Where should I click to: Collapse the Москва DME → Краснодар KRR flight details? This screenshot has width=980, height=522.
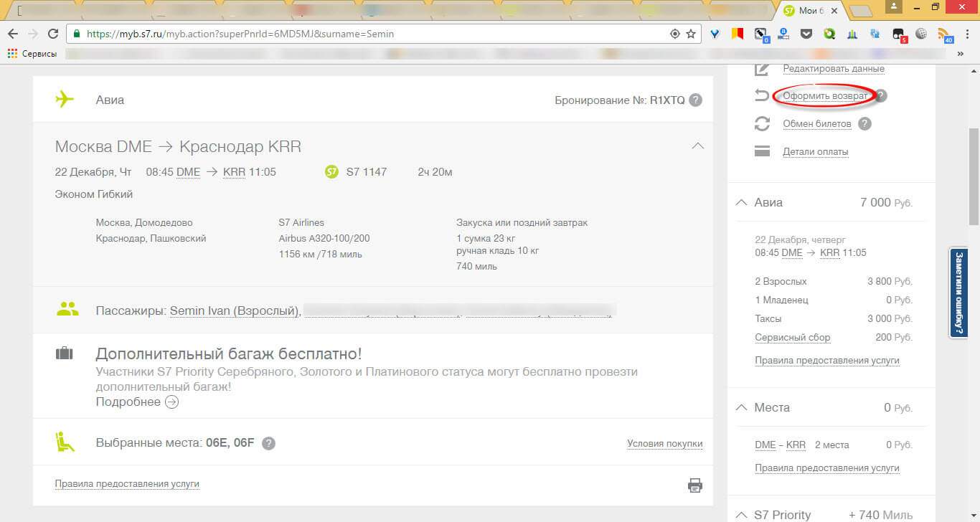[x=697, y=146]
